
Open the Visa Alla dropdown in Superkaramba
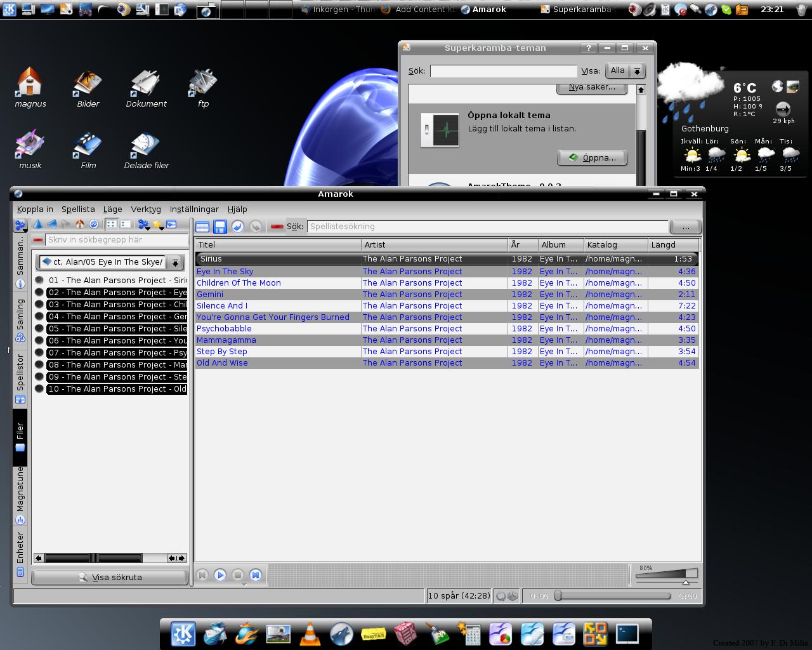pyautogui.click(x=625, y=71)
